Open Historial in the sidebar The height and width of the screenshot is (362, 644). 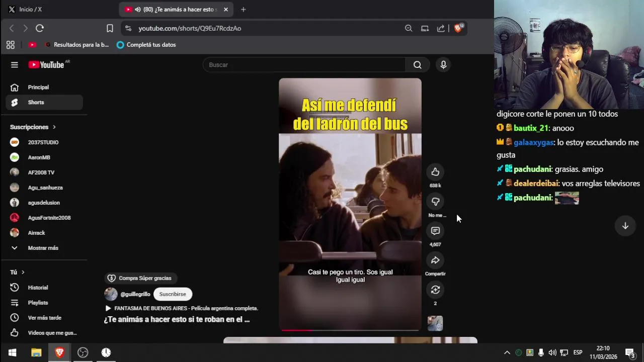44,288
